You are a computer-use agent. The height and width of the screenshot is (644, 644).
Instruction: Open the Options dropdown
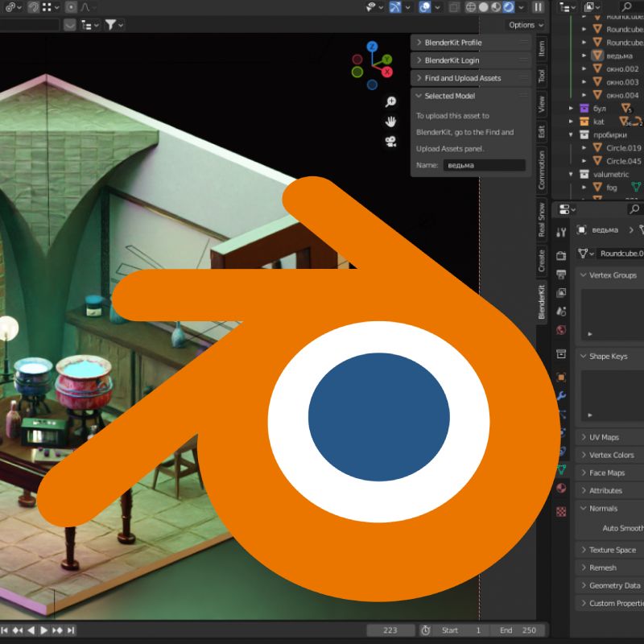click(523, 25)
